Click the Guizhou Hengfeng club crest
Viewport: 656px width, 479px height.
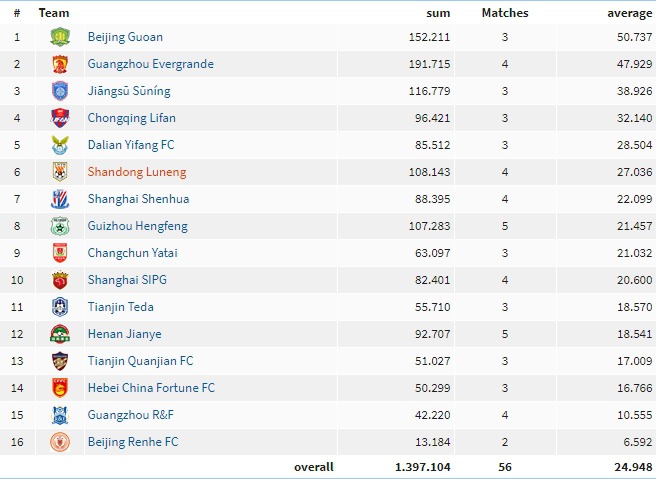(60, 226)
